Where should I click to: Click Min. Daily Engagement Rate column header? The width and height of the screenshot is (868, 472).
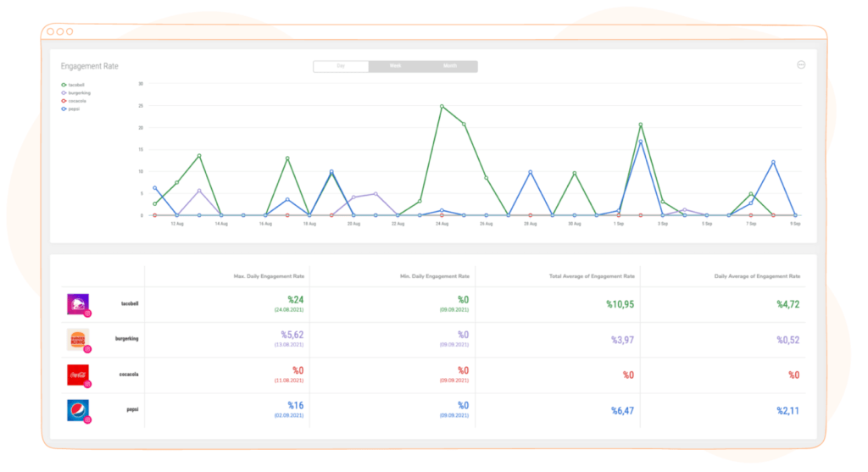click(x=435, y=276)
